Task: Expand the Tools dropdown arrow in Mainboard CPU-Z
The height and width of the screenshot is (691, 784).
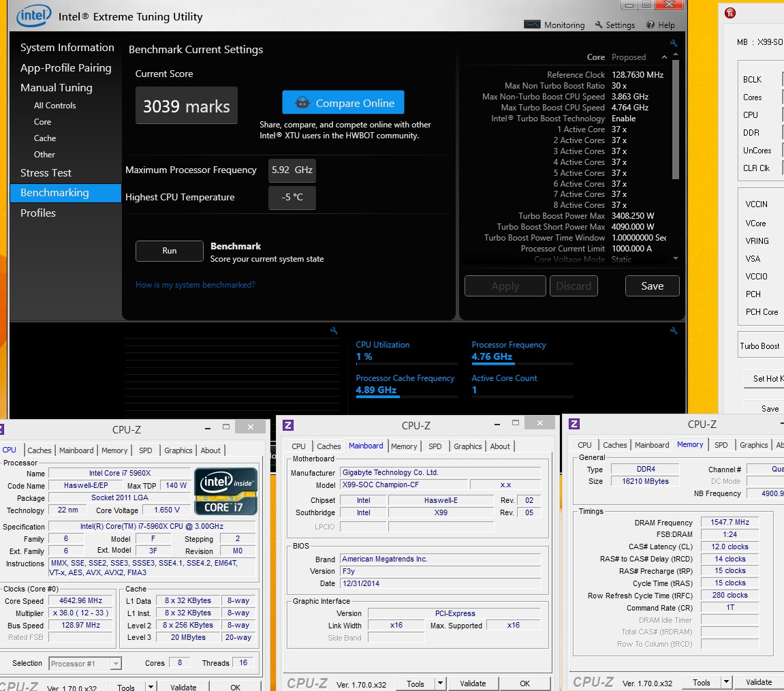Action: 440,683
